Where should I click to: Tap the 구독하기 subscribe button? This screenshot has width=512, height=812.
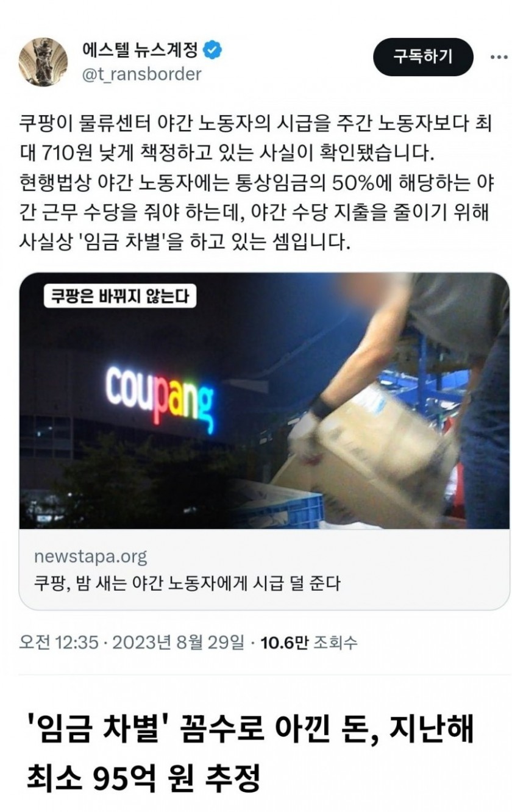(x=423, y=57)
